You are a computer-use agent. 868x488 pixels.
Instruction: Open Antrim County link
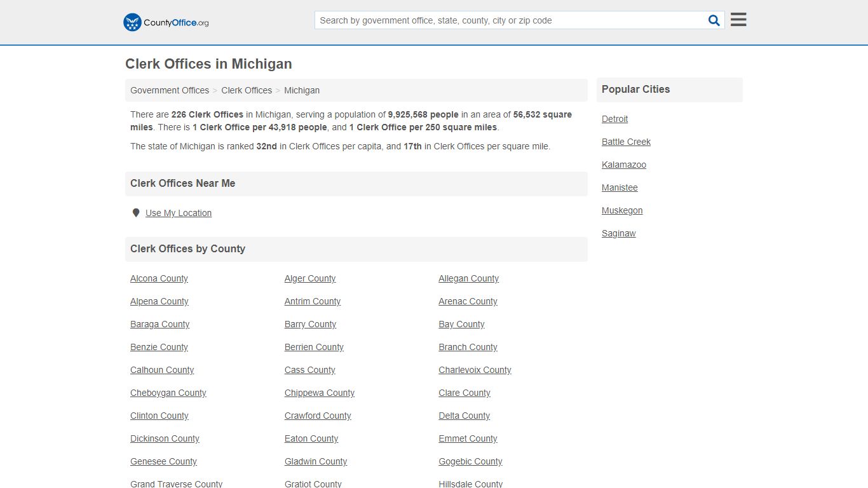click(x=313, y=301)
